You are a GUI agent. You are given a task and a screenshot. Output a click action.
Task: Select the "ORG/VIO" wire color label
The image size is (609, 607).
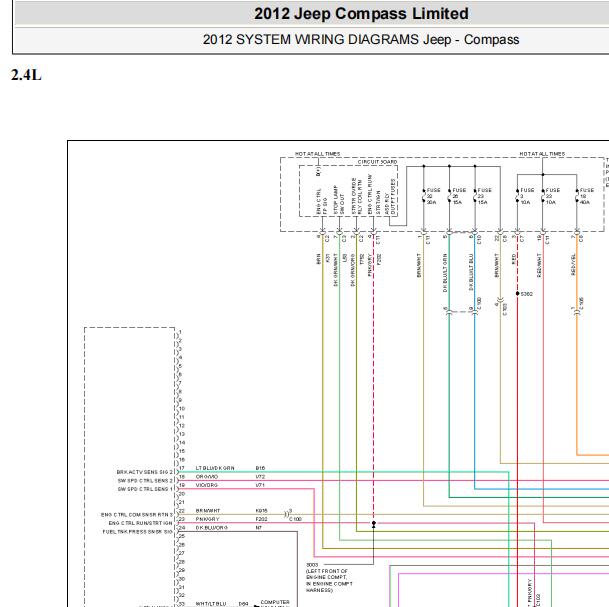pos(207,477)
